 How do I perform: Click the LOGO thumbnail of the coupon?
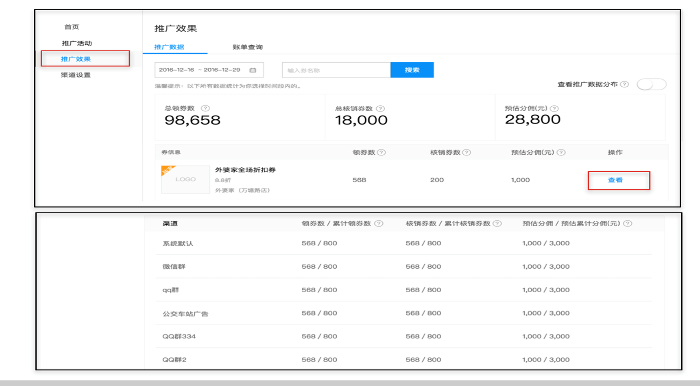coord(185,179)
